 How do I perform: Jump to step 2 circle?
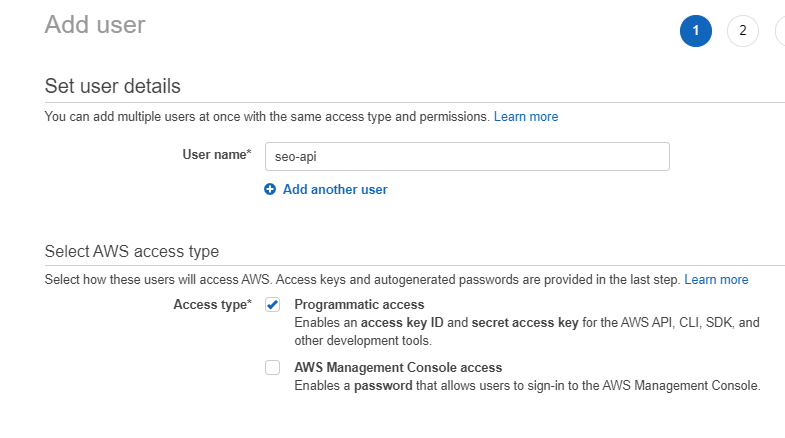742,31
